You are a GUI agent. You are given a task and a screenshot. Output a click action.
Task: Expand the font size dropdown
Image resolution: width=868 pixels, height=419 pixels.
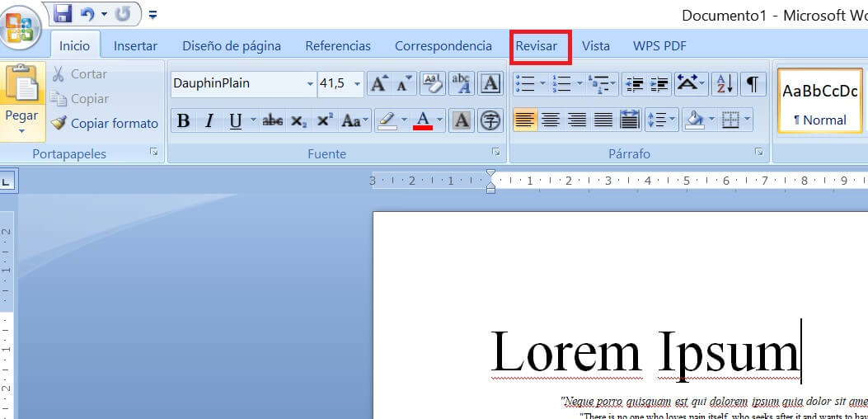[357, 84]
